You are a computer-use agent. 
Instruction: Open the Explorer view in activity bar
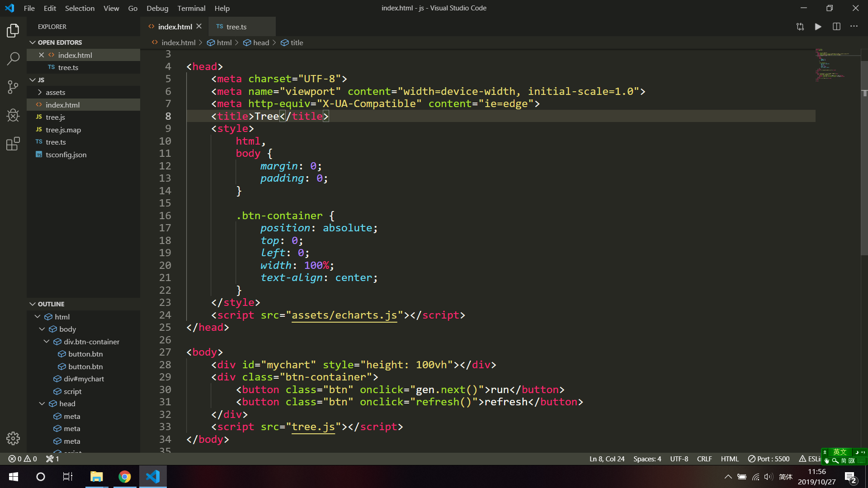(x=13, y=31)
